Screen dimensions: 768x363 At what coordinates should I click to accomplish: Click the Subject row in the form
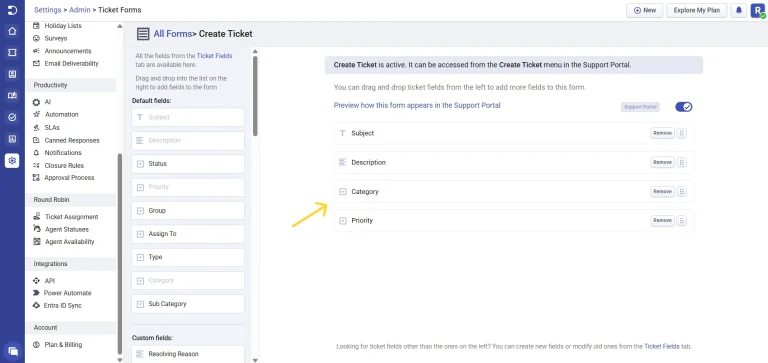click(x=514, y=133)
